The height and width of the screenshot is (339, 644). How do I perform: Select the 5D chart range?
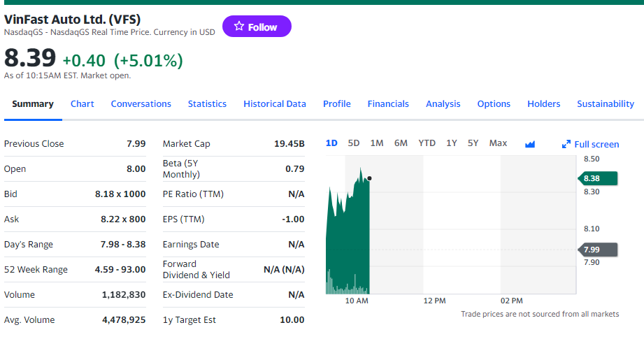tap(354, 143)
